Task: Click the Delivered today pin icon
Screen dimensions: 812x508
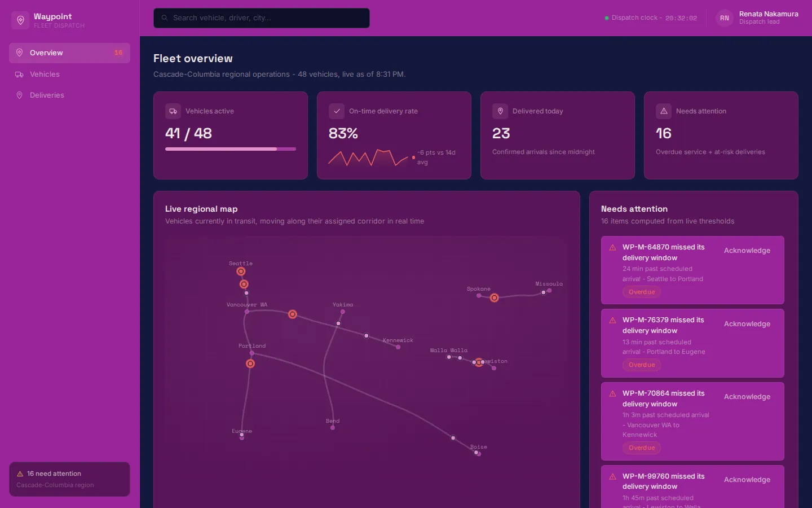Action: (500, 111)
